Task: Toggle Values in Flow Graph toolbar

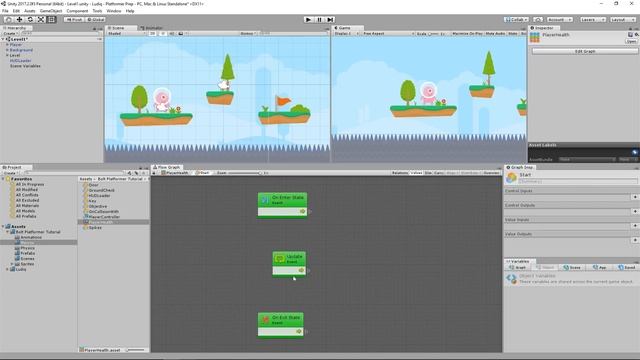Action: point(416,173)
